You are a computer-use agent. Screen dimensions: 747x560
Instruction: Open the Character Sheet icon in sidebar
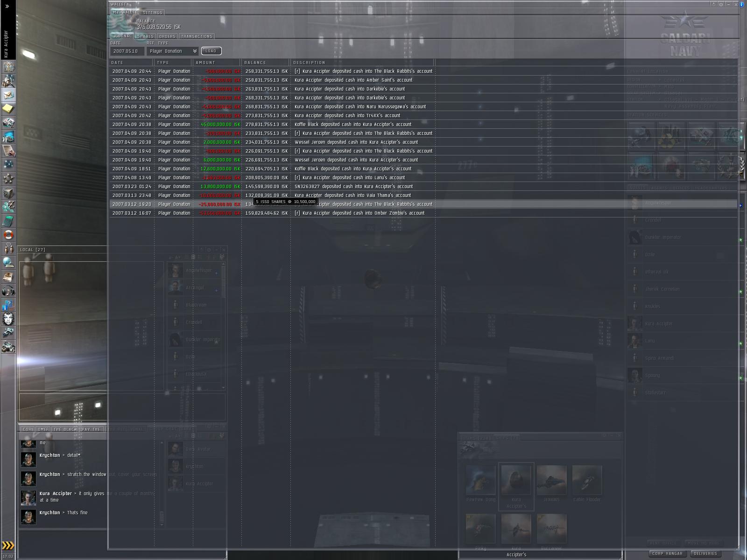click(8, 67)
